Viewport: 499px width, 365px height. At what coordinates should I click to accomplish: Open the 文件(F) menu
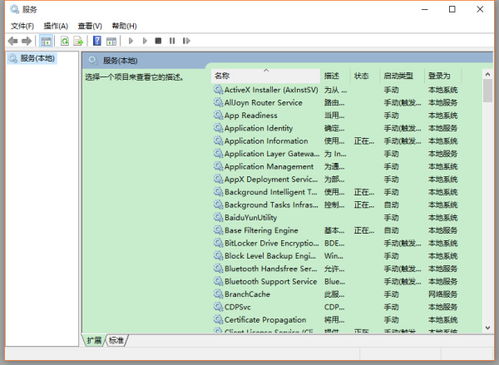click(22, 26)
